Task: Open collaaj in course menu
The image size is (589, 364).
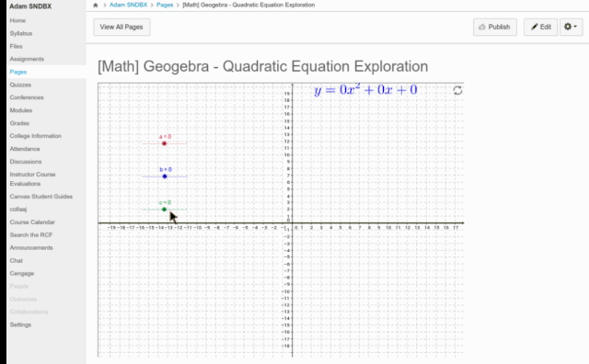Action: pyautogui.click(x=18, y=210)
